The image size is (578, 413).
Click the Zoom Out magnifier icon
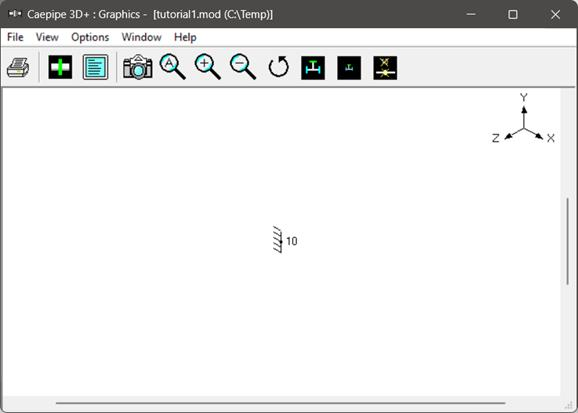coord(243,67)
